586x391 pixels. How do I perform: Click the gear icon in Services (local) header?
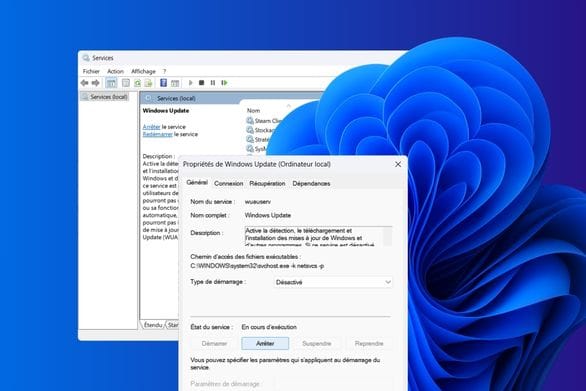(149, 98)
